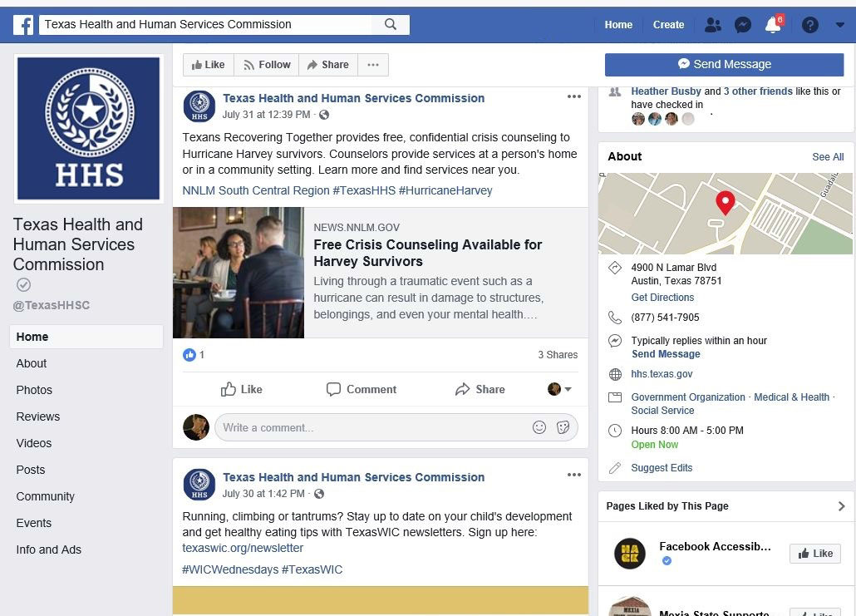The image size is (856, 616).
Task: Like the Facebook Accessibility page
Action: click(x=815, y=554)
